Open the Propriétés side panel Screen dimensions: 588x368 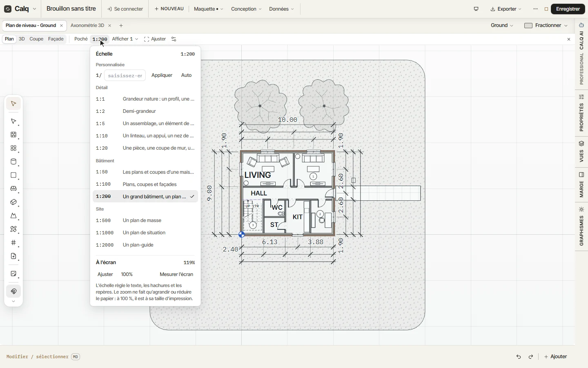click(x=582, y=113)
